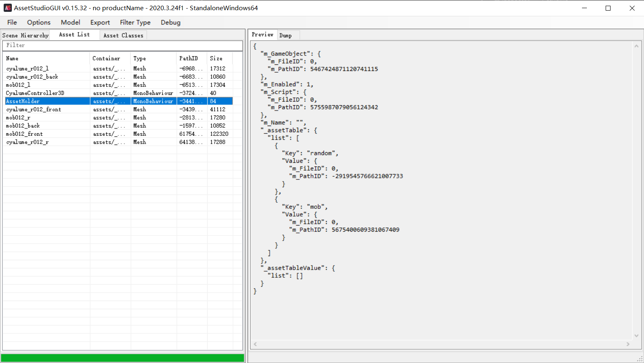Open the Options menu
Image resolution: width=644 pixels, height=363 pixels.
[x=39, y=22]
